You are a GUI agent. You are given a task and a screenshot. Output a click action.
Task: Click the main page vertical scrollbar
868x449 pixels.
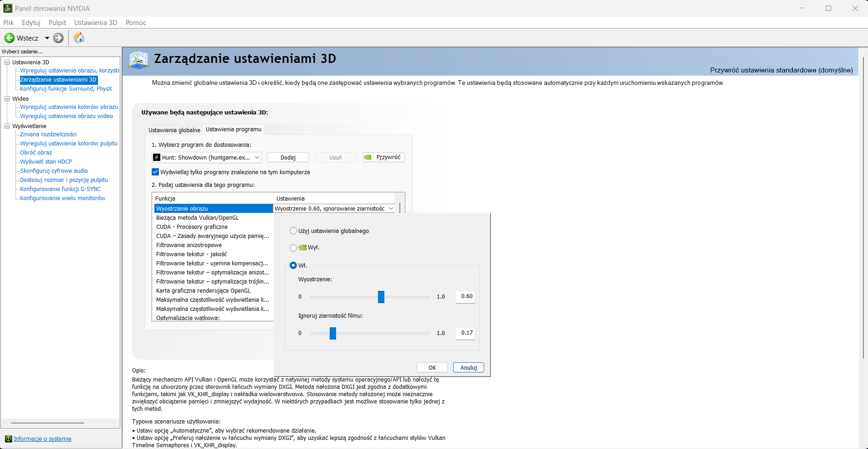pyautogui.click(x=863, y=208)
